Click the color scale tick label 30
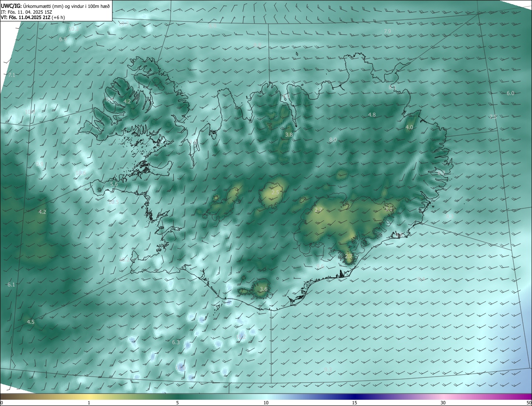This screenshot has height=406, width=532. (x=443, y=403)
